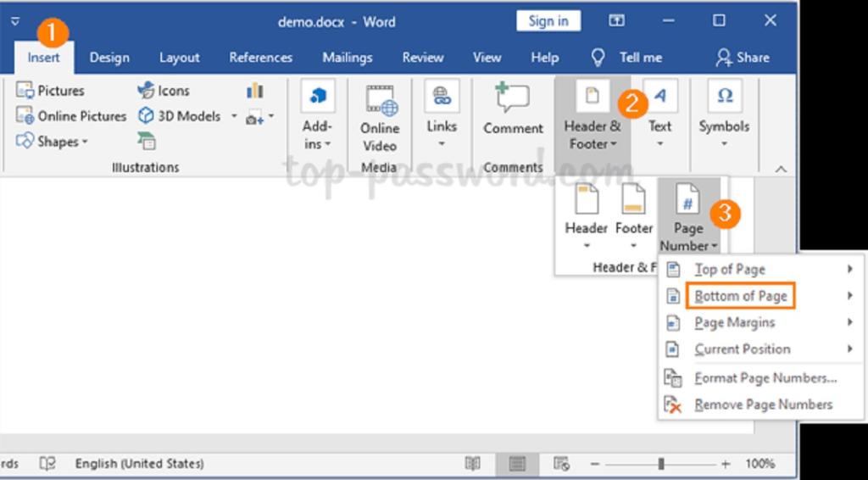This screenshot has height=480, width=868.
Task: Insert Pictures from this device
Action: point(50,90)
